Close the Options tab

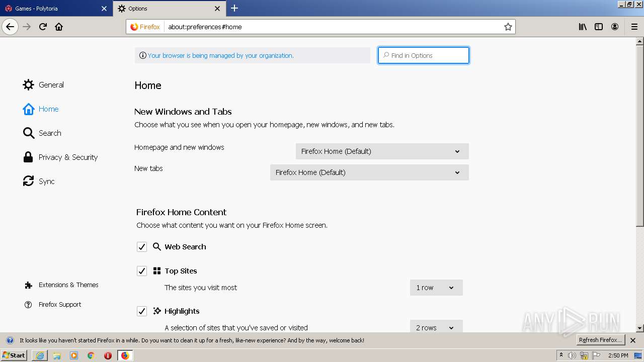(217, 9)
